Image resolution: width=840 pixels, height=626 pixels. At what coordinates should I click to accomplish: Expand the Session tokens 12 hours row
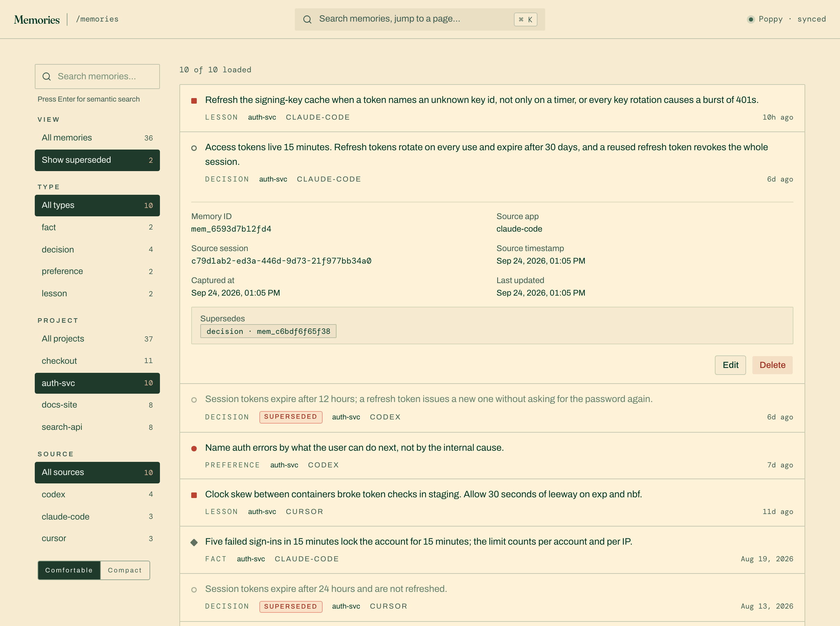pyautogui.click(x=492, y=408)
